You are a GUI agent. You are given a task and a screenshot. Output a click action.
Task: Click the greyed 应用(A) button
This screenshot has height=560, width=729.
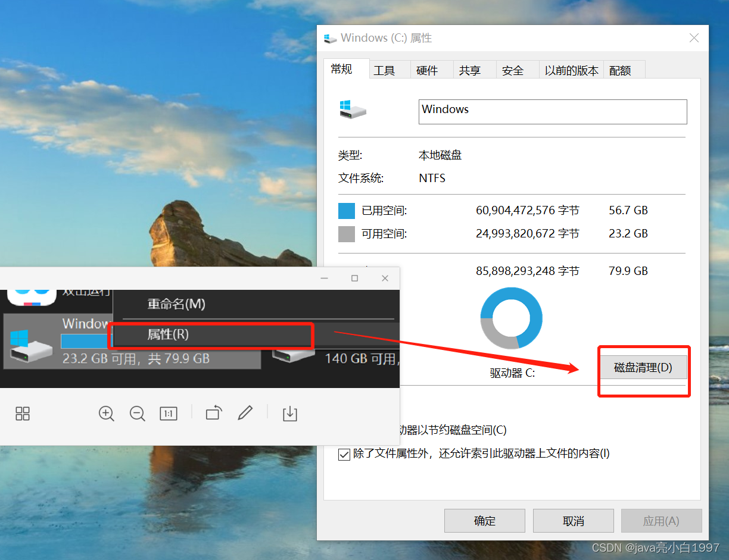click(x=661, y=521)
